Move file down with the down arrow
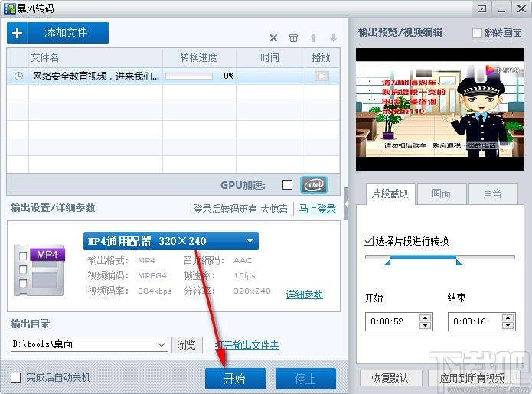Image resolution: width=532 pixels, height=394 pixels. point(333,38)
